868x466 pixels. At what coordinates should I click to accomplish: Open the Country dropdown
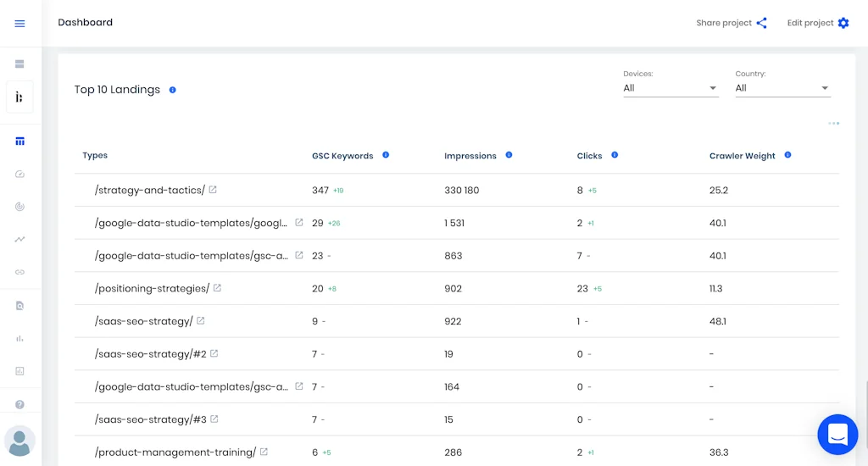[782, 88]
